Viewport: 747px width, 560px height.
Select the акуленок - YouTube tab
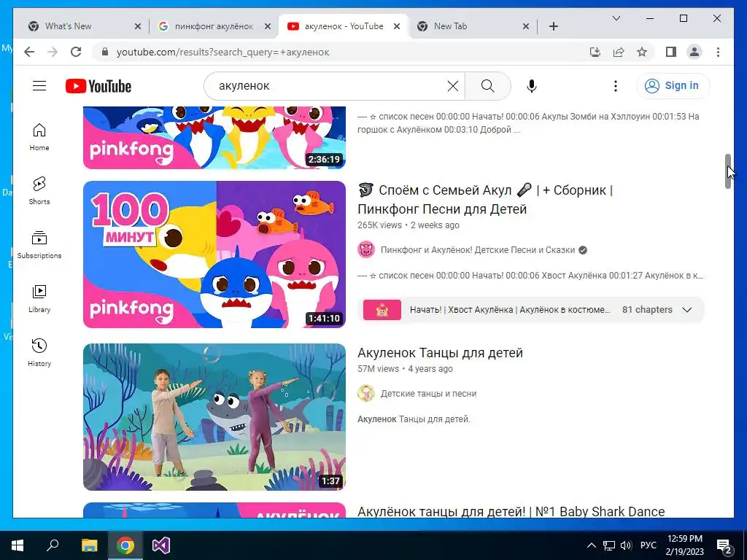(x=343, y=26)
